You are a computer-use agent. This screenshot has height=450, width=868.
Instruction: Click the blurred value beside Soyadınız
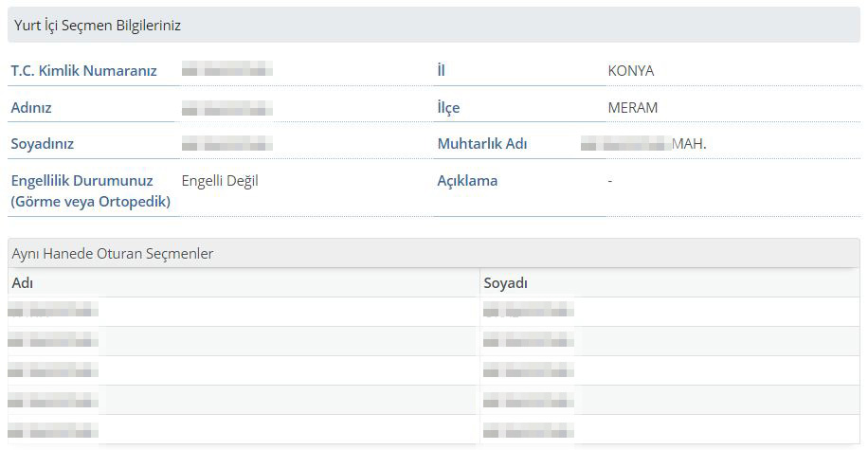tap(227, 144)
